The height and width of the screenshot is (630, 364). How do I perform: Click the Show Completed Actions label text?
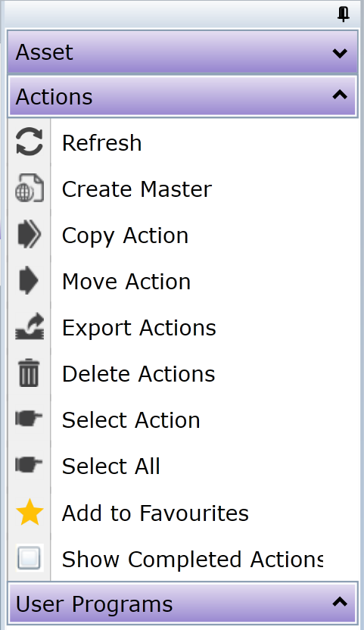coord(192,560)
